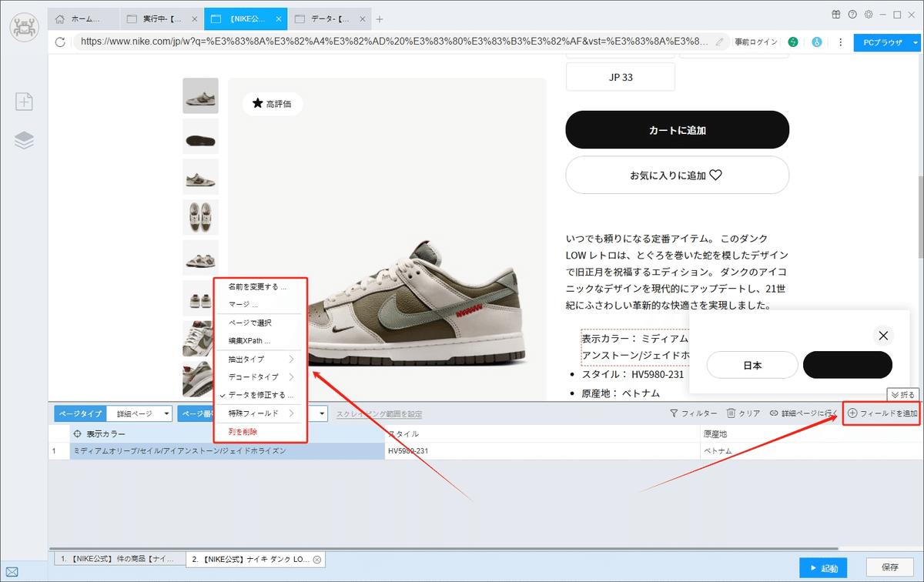The height and width of the screenshot is (582, 924).
Task: Click the heart in お気に入りに追加 button
Action: tap(715, 175)
